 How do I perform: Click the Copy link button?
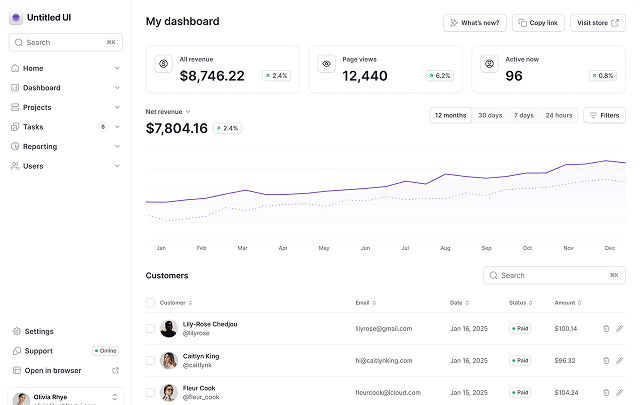click(538, 22)
